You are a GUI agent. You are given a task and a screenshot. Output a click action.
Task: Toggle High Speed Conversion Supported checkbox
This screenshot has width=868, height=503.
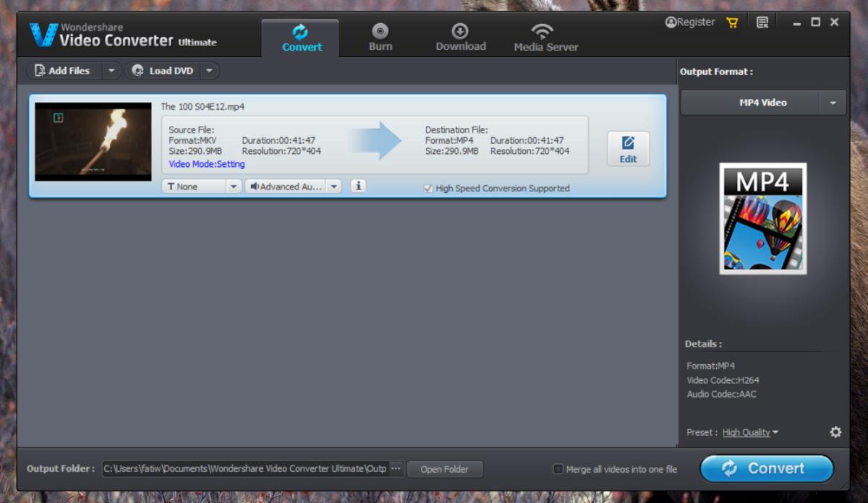click(x=428, y=189)
